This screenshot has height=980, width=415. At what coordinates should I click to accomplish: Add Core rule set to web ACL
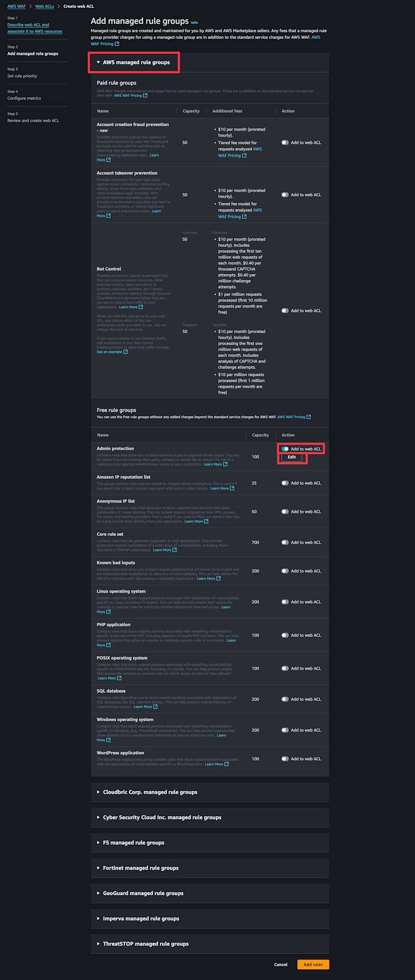click(x=285, y=542)
